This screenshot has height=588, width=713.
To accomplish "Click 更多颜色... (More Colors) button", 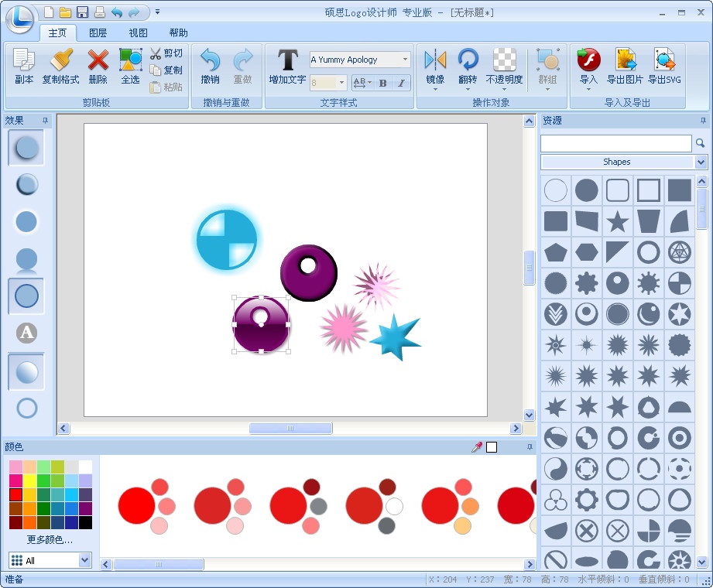I will coord(50,540).
